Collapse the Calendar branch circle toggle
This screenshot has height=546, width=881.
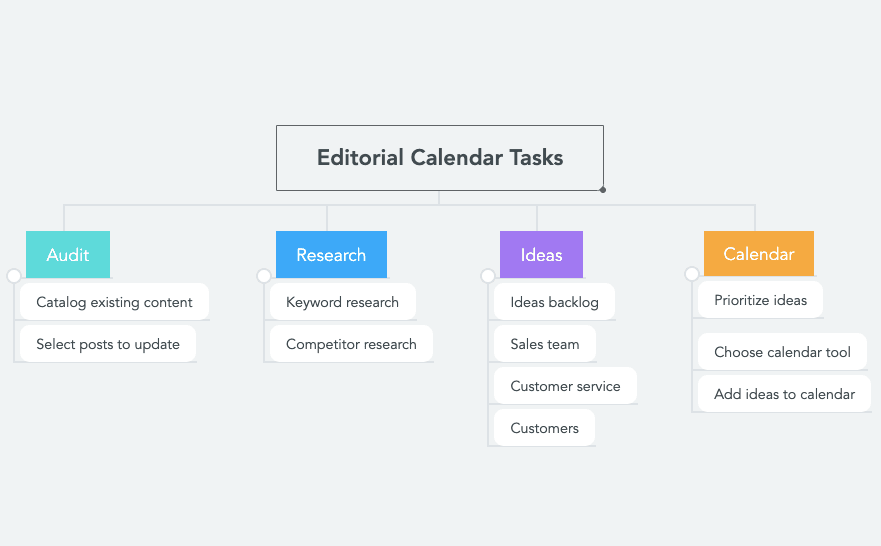692,274
